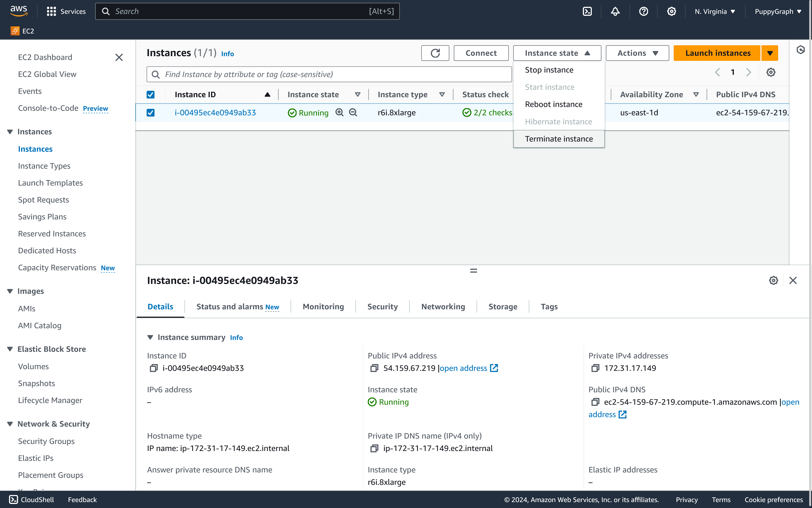
Task: Copy the Public IPv4 DNS name
Action: (x=595, y=402)
